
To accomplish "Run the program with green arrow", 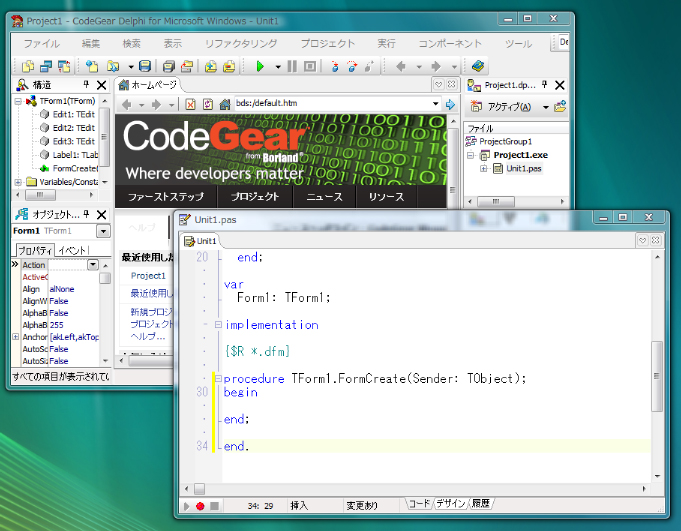I will pyautogui.click(x=260, y=66).
